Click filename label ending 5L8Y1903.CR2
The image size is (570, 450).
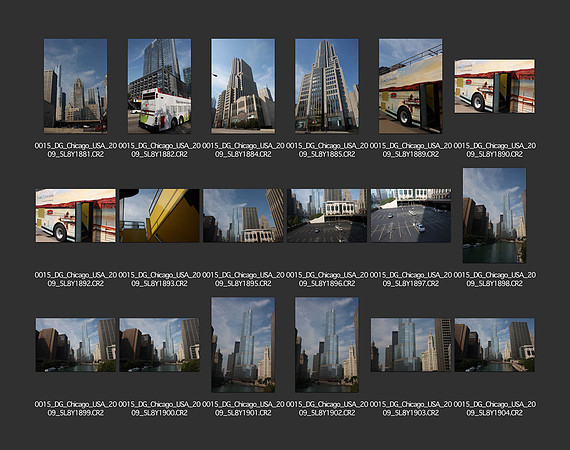[x=411, y=409]
